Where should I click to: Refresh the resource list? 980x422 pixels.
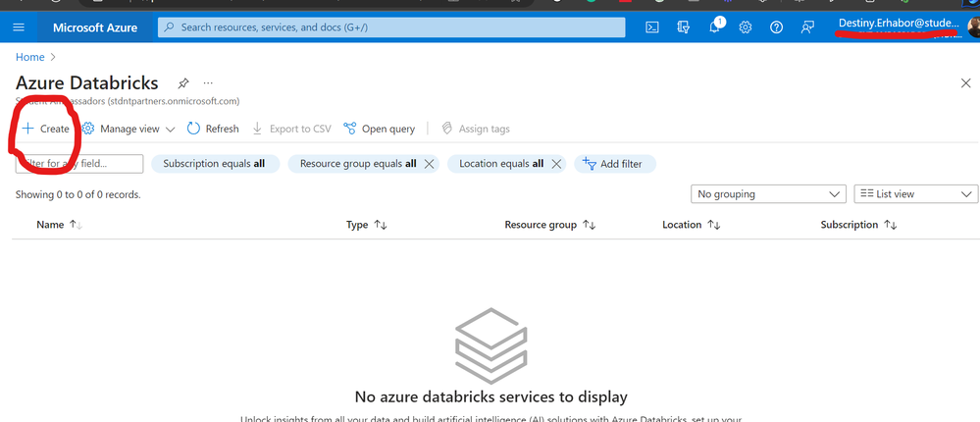213,129
